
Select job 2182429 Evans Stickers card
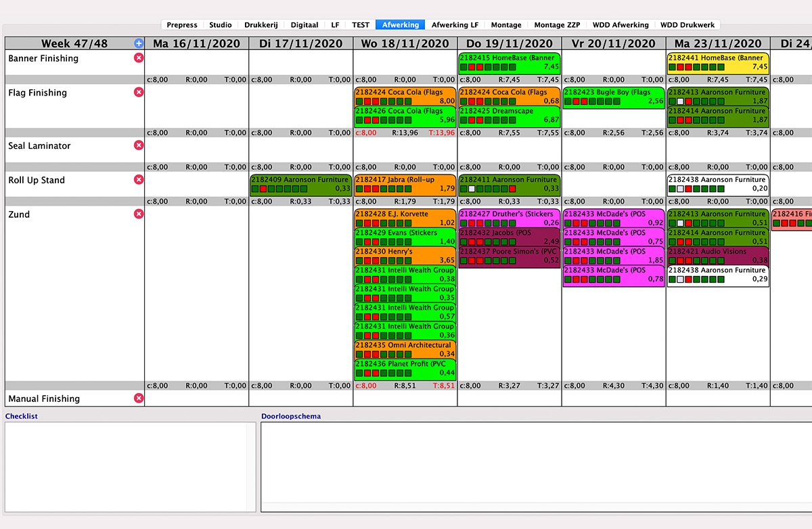click(x=405, y=237)
